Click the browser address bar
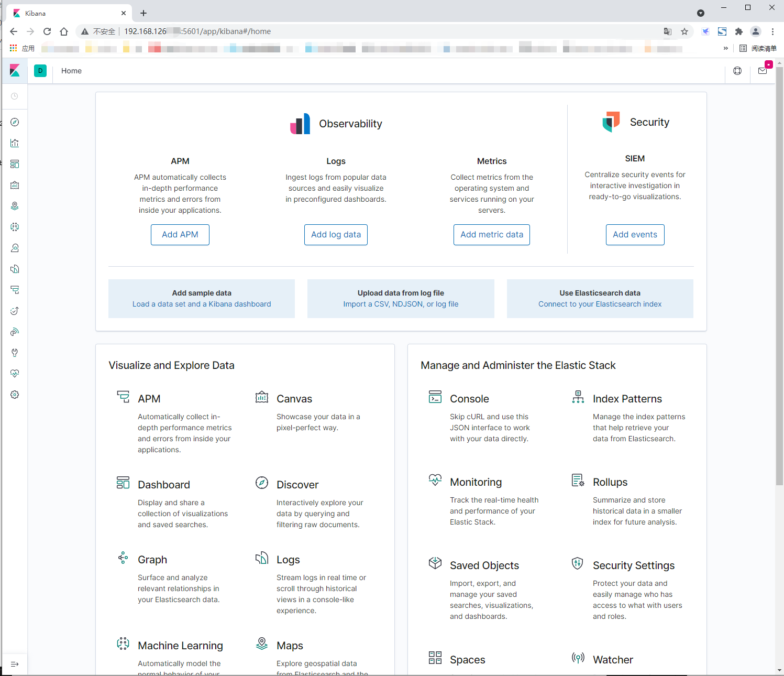 (367, 31)
